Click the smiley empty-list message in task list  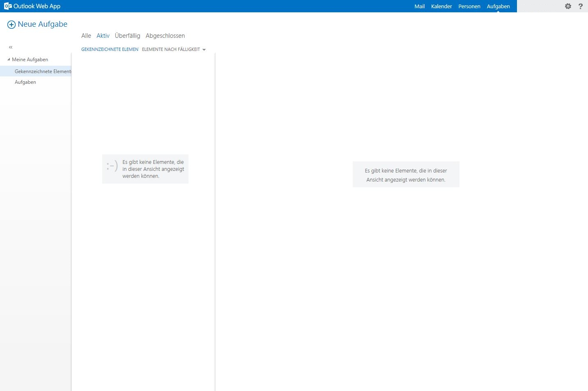[145, 169]
